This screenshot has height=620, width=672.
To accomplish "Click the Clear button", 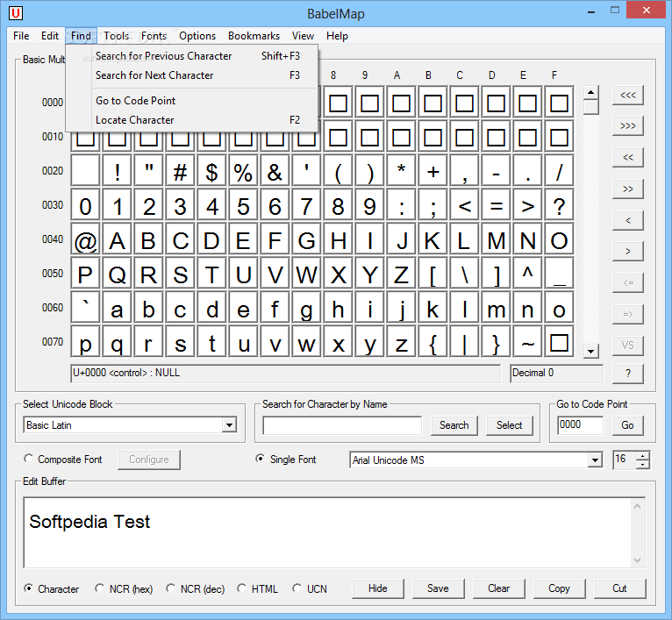I will point(498,588).
